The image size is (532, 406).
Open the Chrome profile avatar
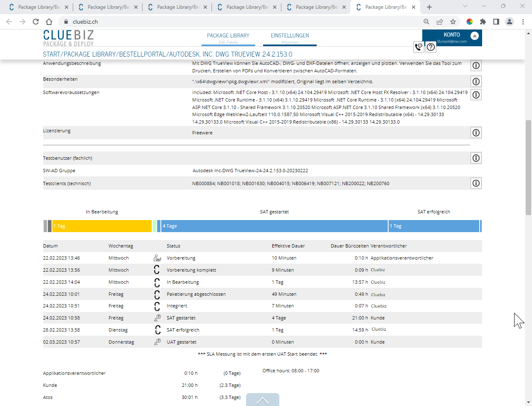pos(510,22)
